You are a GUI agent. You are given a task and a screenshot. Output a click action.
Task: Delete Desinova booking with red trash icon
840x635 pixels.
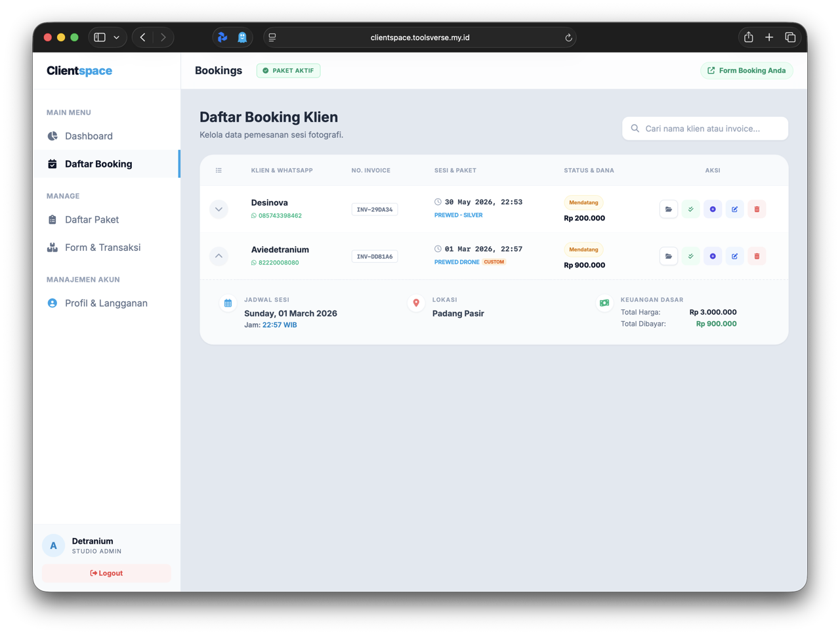click(757, 209)
